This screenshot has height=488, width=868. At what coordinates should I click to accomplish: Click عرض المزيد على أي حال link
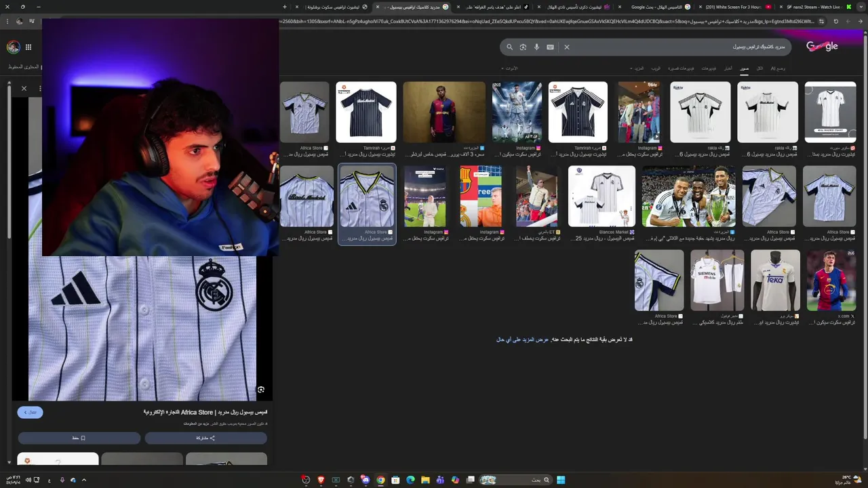(522, 340)
